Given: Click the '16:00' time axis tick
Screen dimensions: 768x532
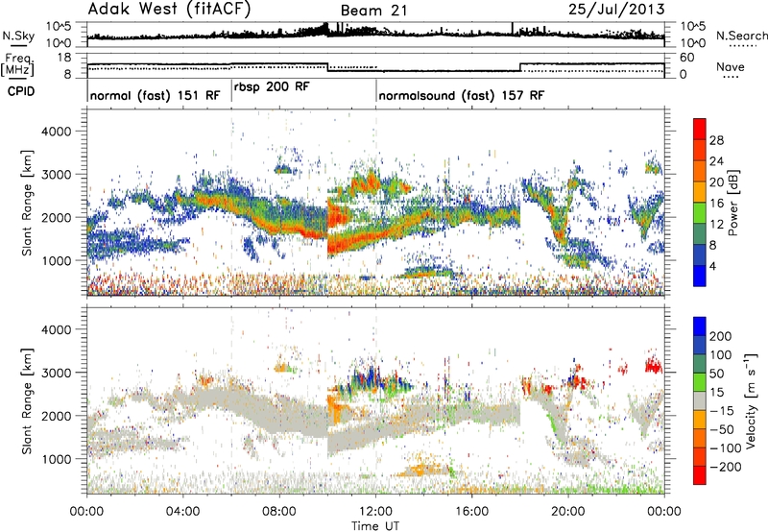Looking at the screenshot, I should click(471, 512).
